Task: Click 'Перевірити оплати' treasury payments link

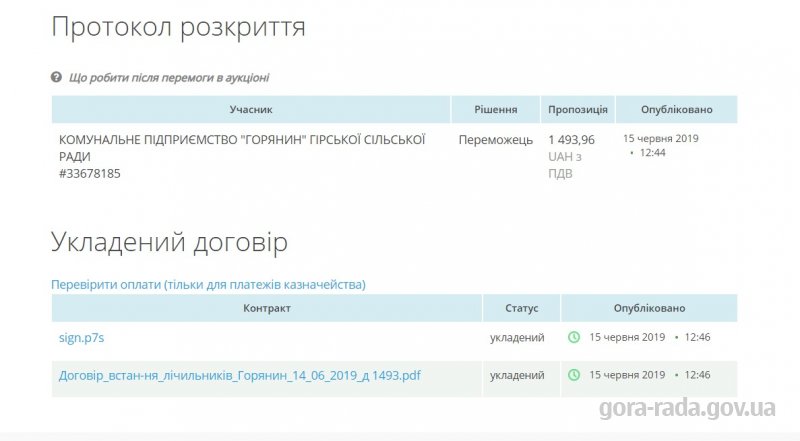Action: 208,284
